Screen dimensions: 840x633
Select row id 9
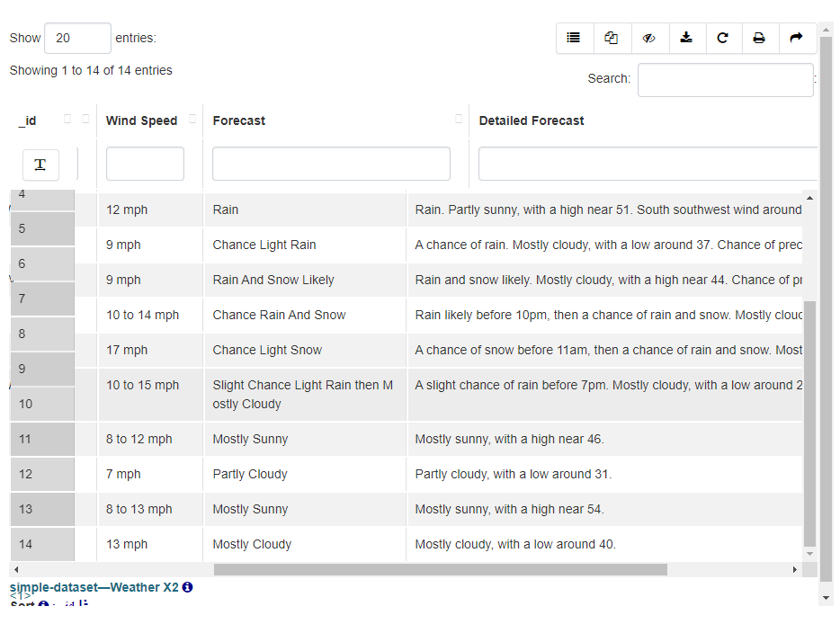click(42, 369)
